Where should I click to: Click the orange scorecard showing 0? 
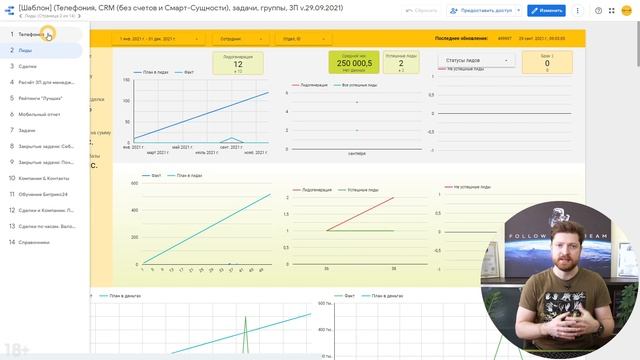(547, 62)
